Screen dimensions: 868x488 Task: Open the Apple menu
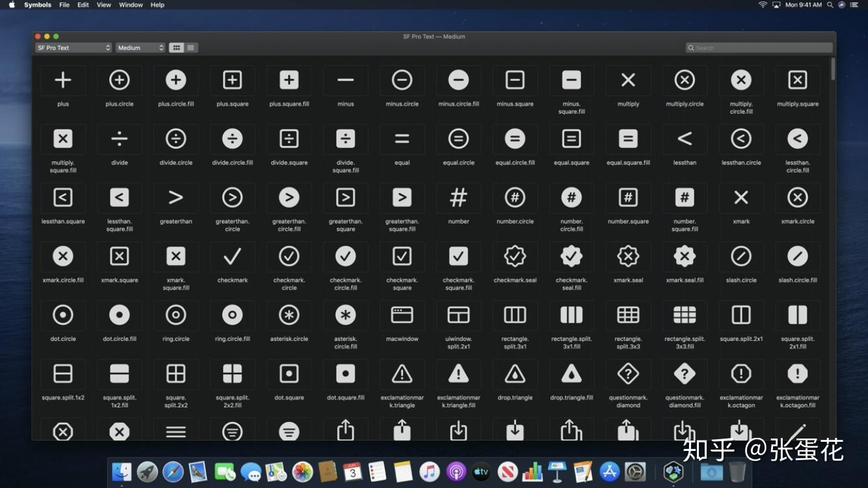point(12,5)
